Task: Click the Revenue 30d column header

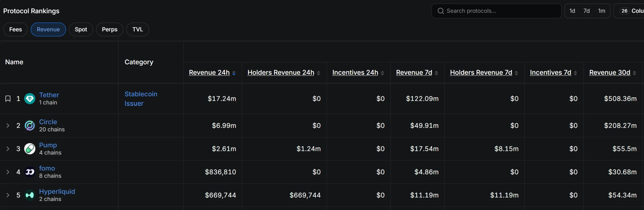Action: point(610,73)
